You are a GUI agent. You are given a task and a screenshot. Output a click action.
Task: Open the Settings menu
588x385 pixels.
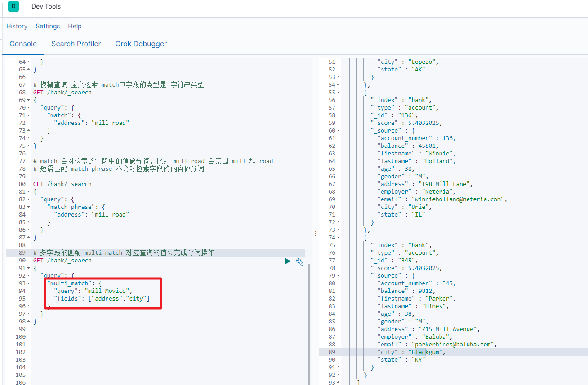point(48,26)
